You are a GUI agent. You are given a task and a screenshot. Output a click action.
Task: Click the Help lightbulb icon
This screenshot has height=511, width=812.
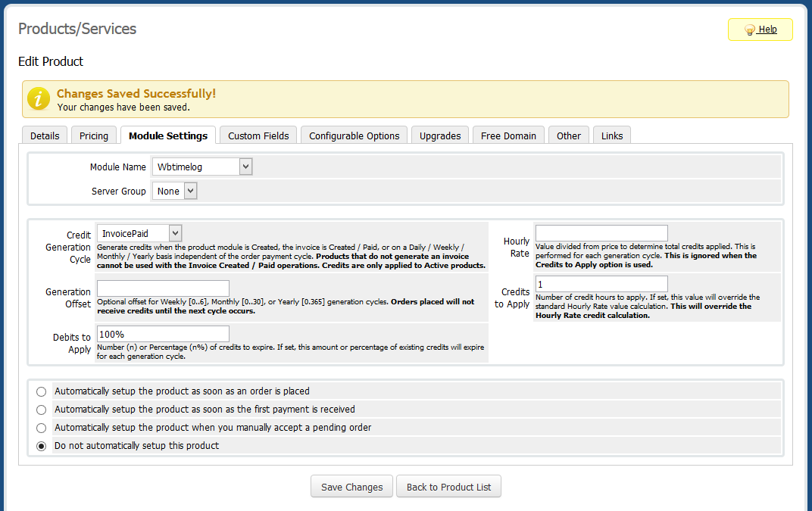(x=749, y=30)
